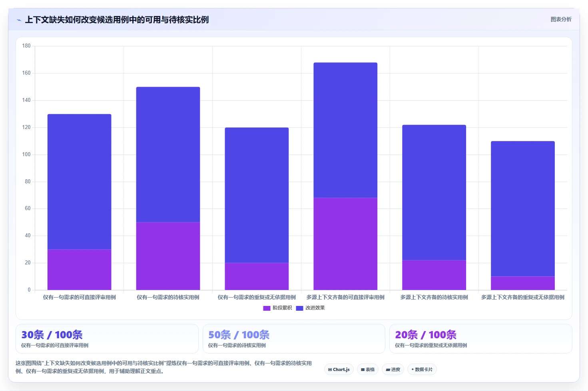Click the y-axis tick 160
Image resolution: width=588 pixels, height=391 pixels.
click(x=26, y=73)
